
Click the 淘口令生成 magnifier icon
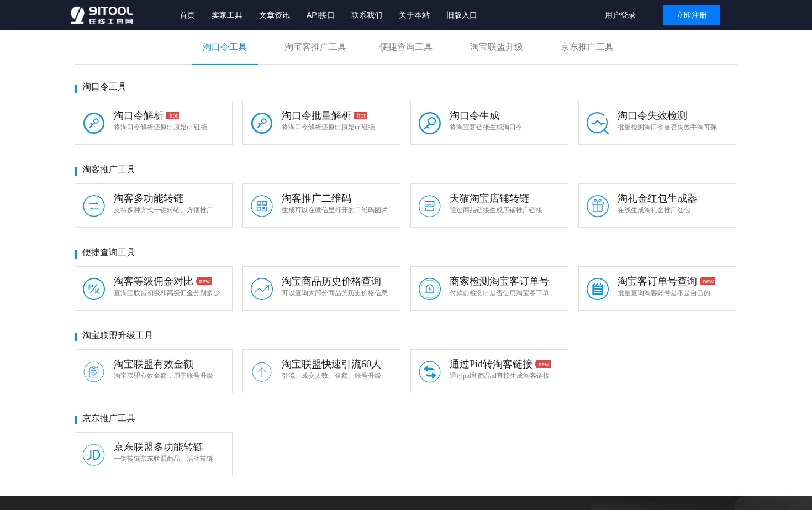(430, 123)
